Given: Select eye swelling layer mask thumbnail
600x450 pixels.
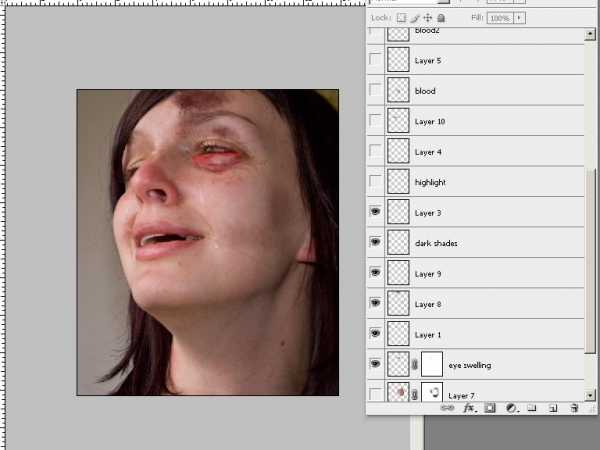Looking at the screenshot, I should [x=432, y=364].
